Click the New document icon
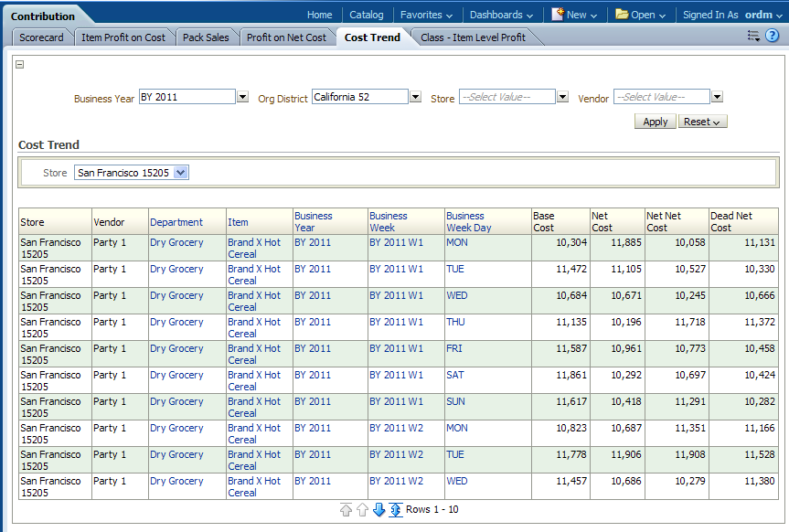 tap(557, 15)
